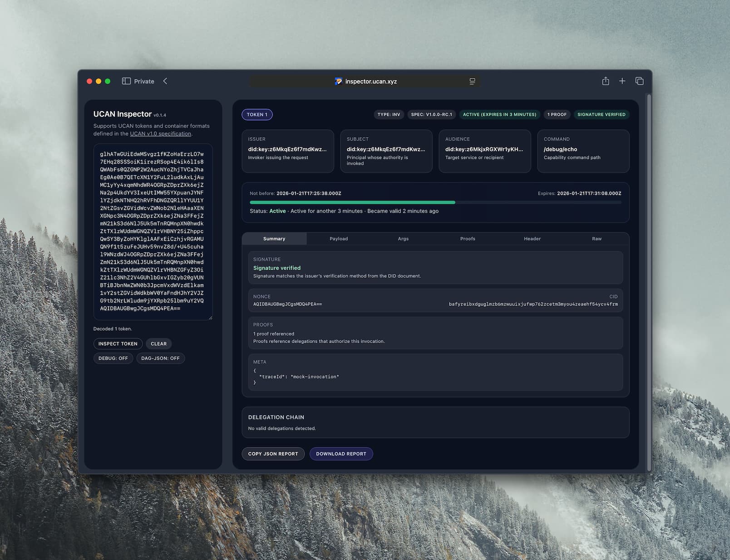
Task: Show tab overview icon
Action: pos(639,81)
